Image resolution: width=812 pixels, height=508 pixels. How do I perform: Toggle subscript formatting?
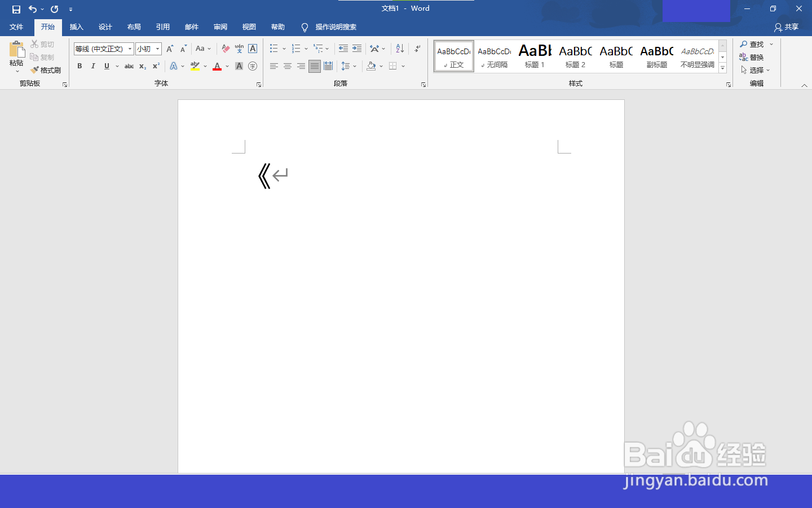(143, 66)
